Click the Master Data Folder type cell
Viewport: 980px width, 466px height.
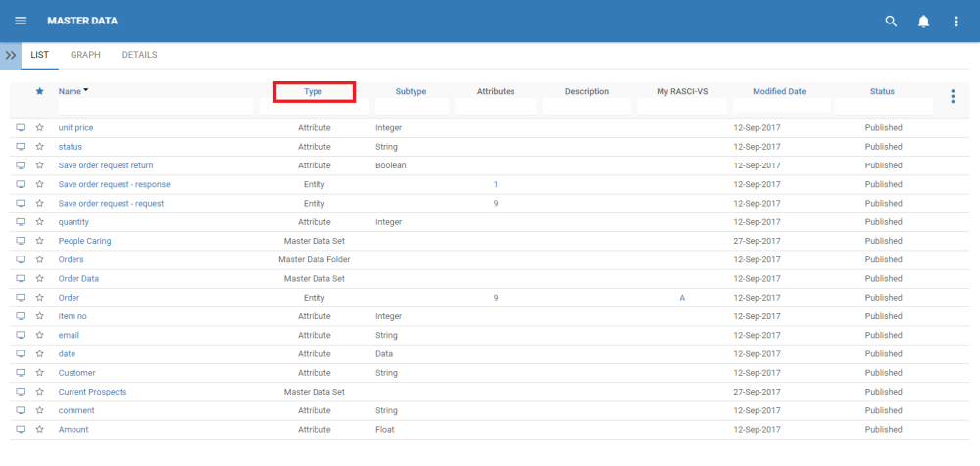click(x=315, y=259)
